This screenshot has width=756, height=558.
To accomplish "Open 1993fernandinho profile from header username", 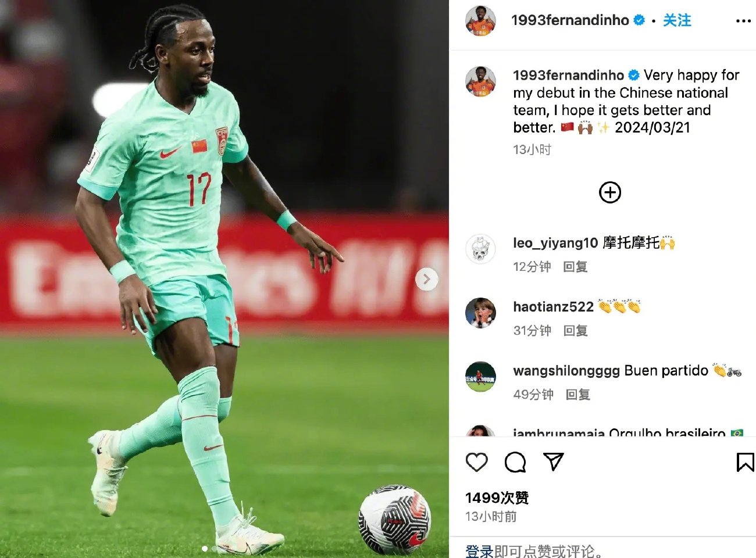I will (570, 20).
